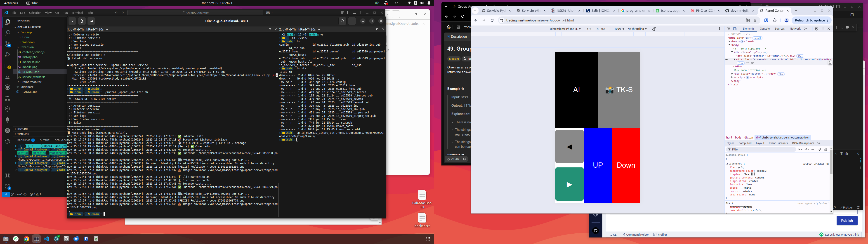Open Extensions view in activity bar

point(7,66)
